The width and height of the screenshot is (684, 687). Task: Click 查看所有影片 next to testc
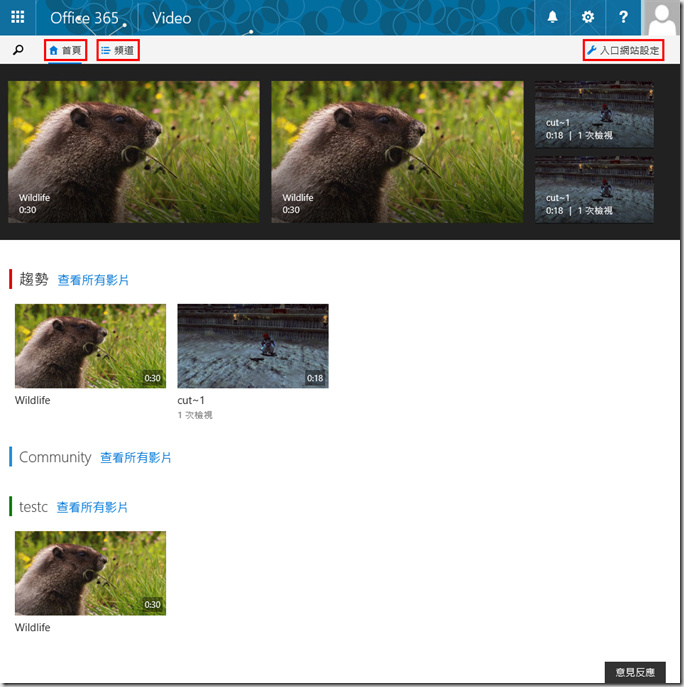92,507
